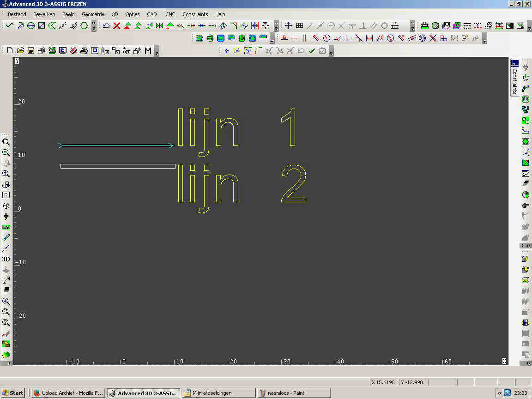Open the CNC menu
532x399 pixels.
(x=170, y=14)
